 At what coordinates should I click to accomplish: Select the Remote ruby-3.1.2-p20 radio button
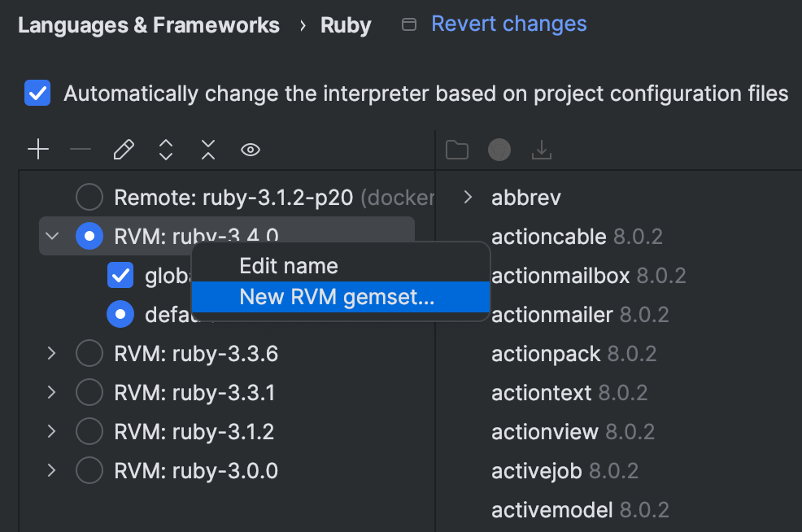[89, 197]
